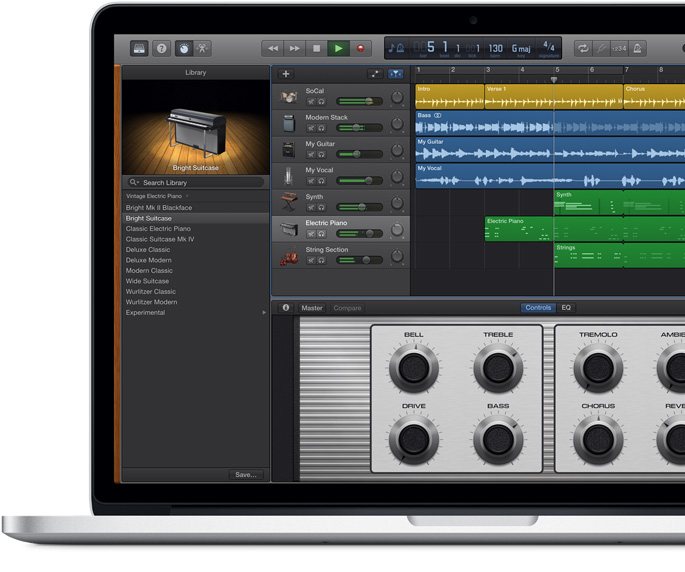Toggle the Cycle loop button
685x572 pixels.
583,48
